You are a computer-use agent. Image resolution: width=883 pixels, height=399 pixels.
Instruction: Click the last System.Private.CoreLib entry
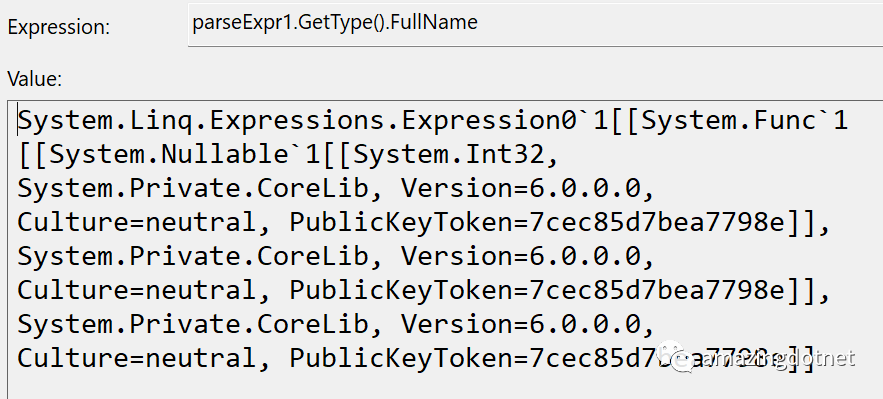click(x=193, y=324)
